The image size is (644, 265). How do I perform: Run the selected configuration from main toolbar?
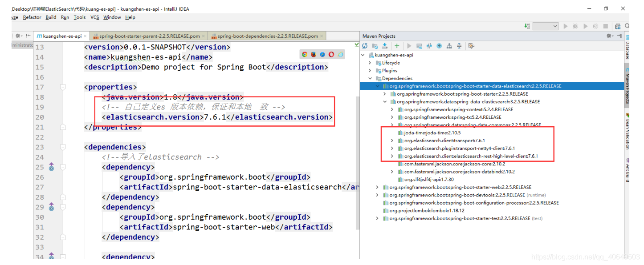(566, 26)
